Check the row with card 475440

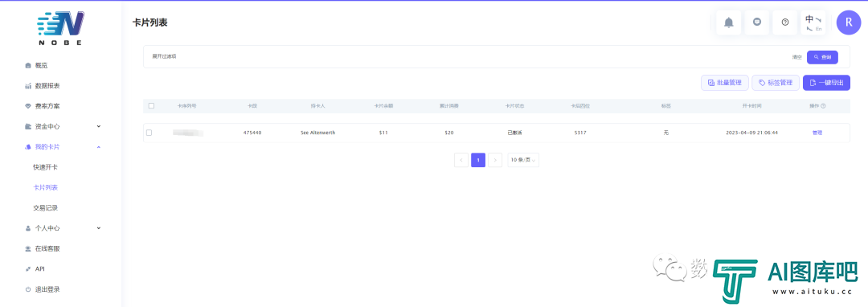pyautogui.click(x=149, y=133)
